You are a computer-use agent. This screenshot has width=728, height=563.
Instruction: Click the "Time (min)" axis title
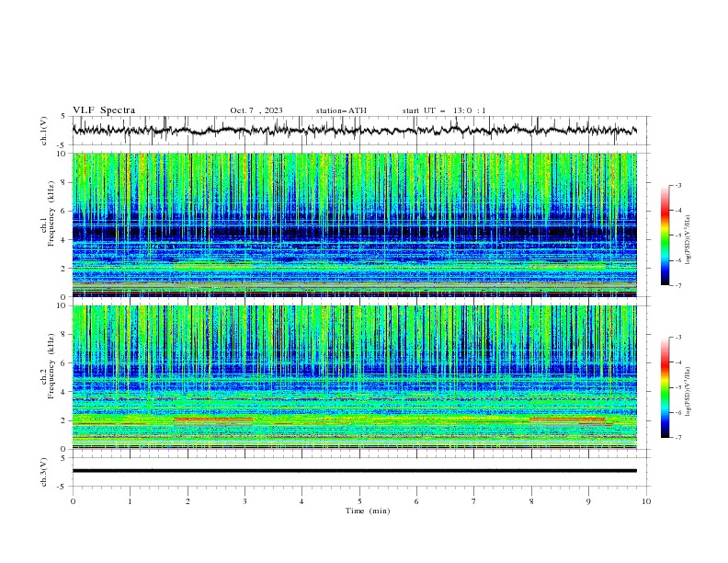coord(368,511)
